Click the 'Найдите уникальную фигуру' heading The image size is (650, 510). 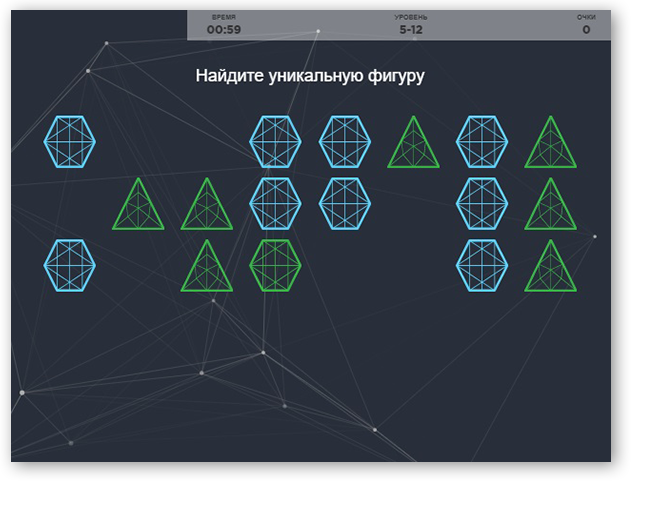pos(310,76)
